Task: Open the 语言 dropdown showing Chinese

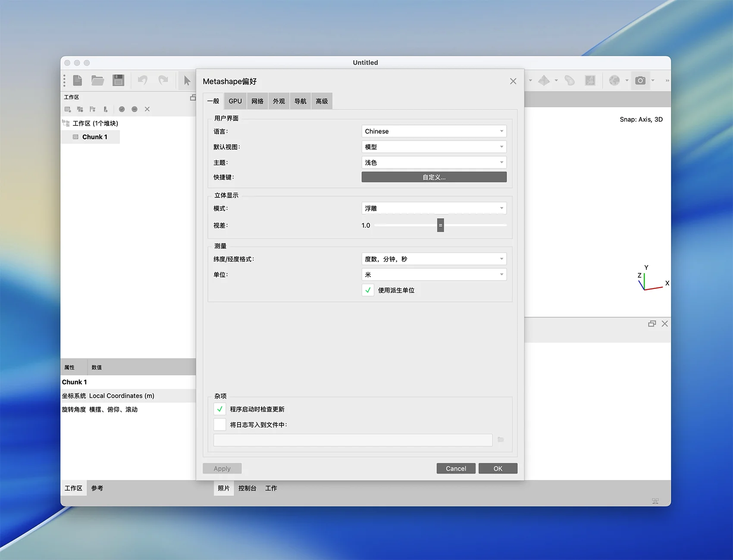Action: point(434,131)
